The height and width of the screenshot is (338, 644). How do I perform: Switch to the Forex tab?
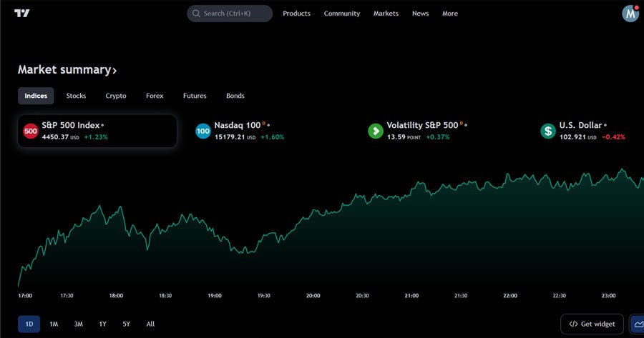[x=155, y=96]
